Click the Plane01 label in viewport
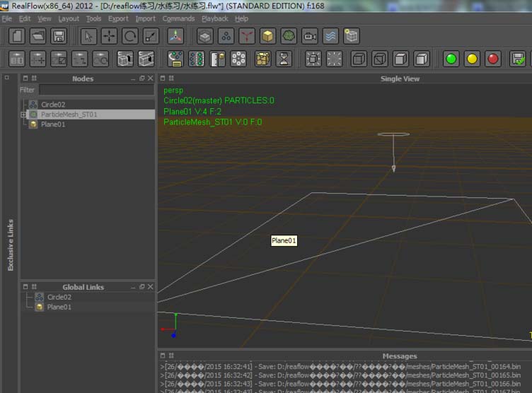Viewport: 532px width, 393px height. tap(284, 241)
